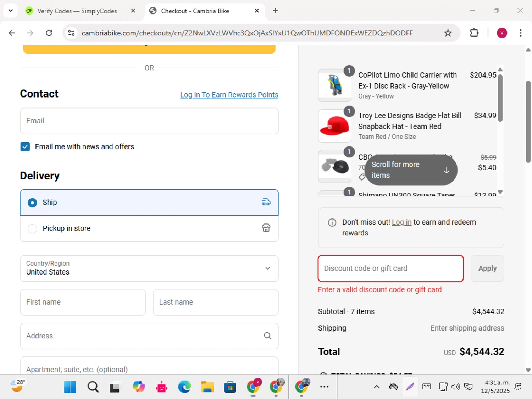Click the Subtotal · 7 items label
The width and height of the screenshot is (532, 399).
(346, 311)
